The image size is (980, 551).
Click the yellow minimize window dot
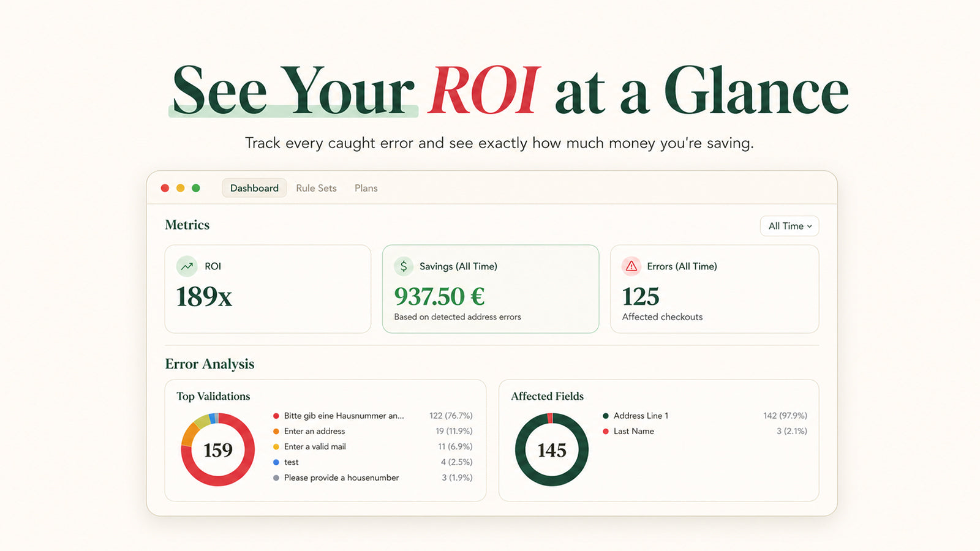[x=180, y=188]
